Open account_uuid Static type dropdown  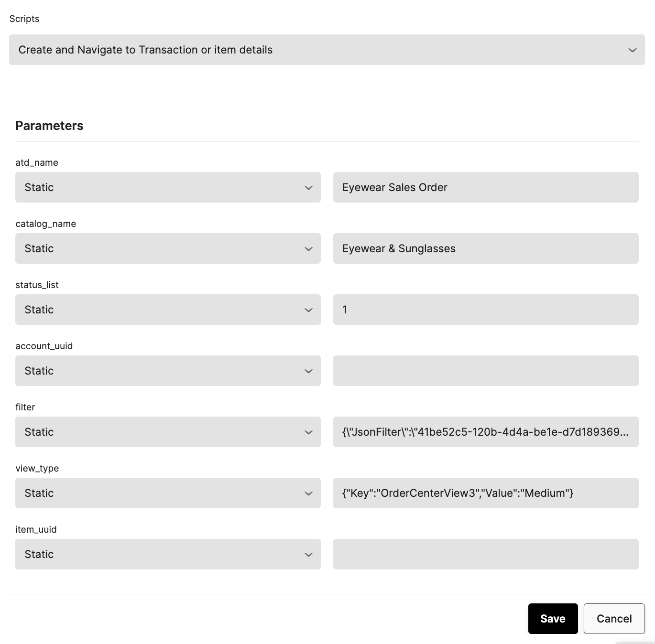168,371
